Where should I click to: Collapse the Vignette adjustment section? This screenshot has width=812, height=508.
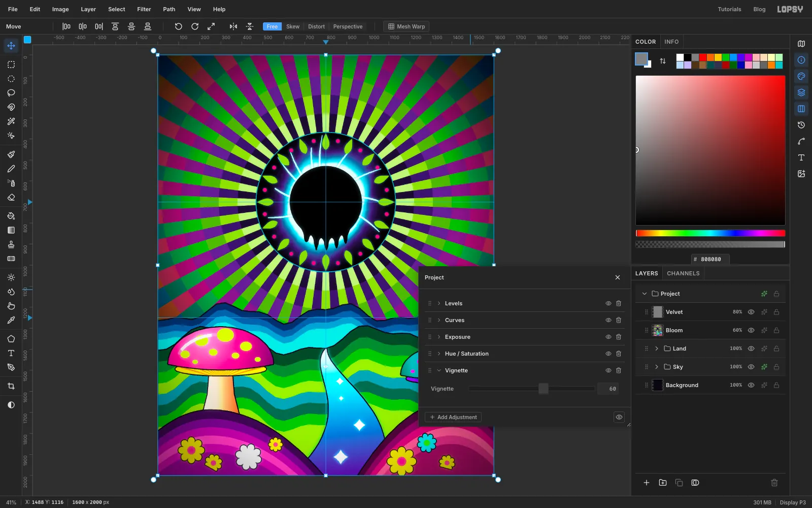[439, 370]
